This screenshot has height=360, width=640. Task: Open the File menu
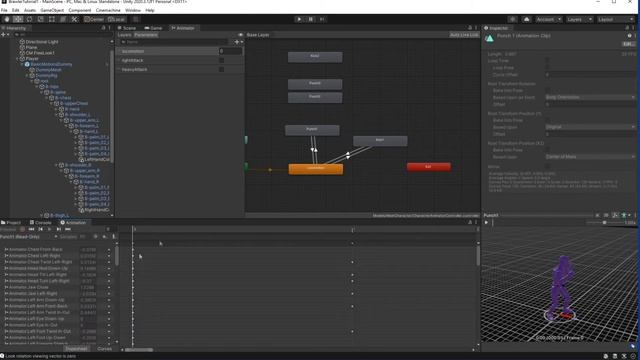click(4, 10)
